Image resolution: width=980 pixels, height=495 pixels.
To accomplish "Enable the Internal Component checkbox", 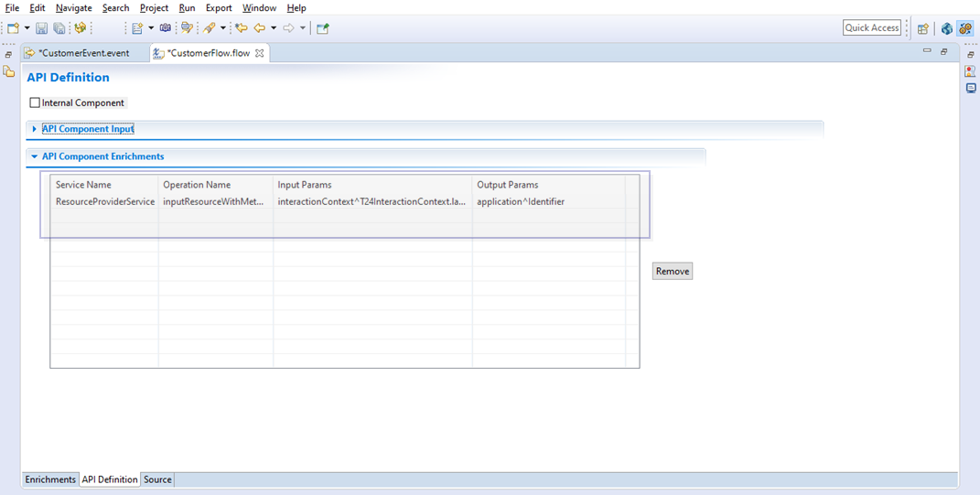I will point(35,103).
